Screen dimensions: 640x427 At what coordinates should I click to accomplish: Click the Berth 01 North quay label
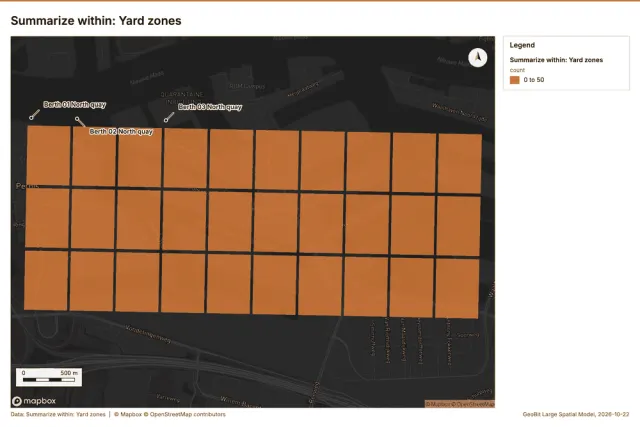click(x=75, y=105)
